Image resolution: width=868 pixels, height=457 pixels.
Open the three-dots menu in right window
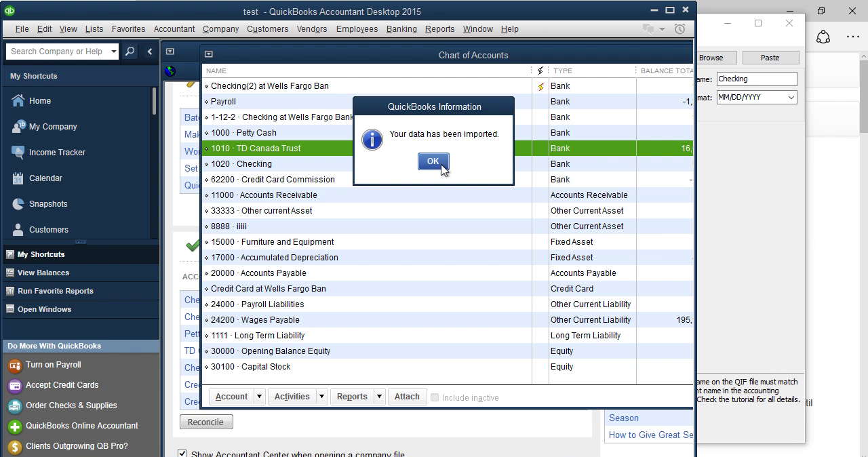point(853,37)
